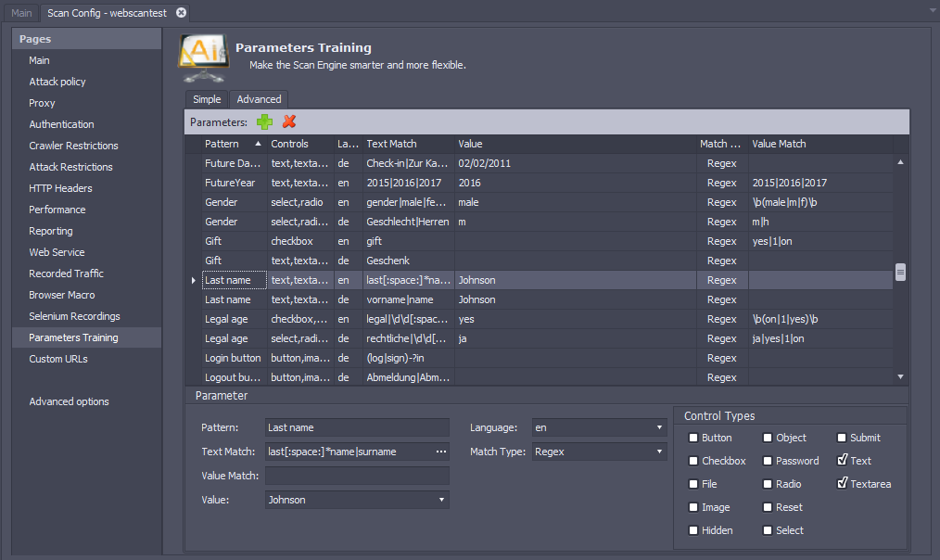
Task: Open the Value combo box dropdown
Action: (x=442, y=500)
